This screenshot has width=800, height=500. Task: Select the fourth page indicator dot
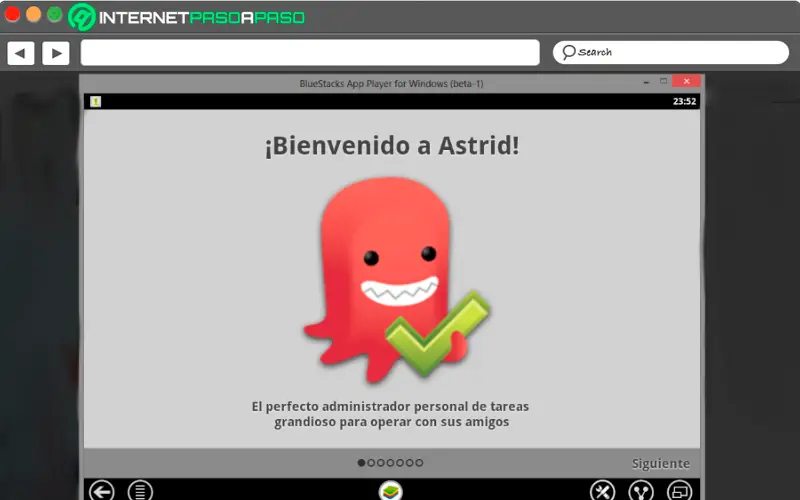pyautogui.click(x=390, y=463)
